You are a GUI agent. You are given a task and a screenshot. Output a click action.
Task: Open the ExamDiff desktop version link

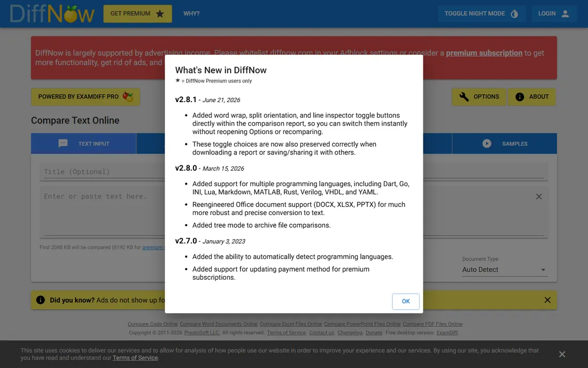447,333
